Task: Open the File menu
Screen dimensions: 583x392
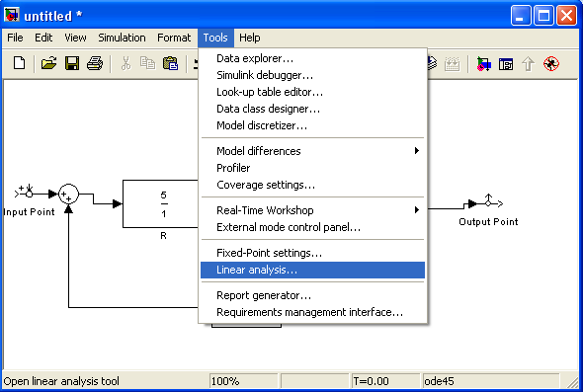Action: pos(15,38)
